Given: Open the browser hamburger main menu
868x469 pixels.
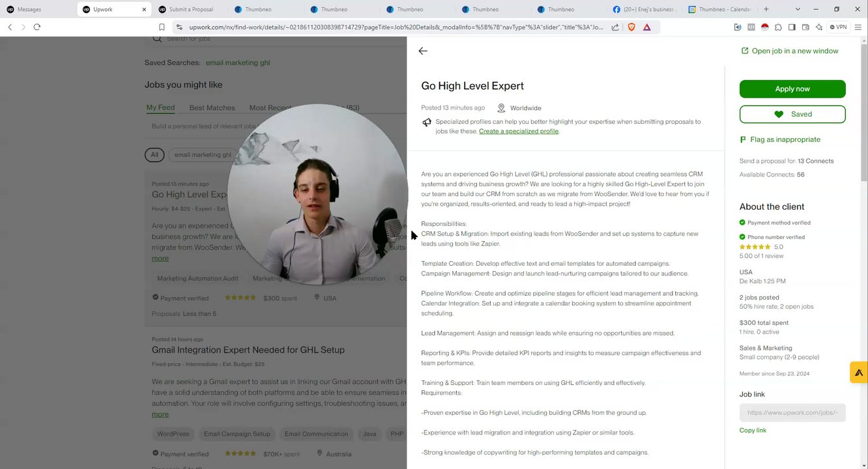Looking at the screenshot, I should click(858, 27).
